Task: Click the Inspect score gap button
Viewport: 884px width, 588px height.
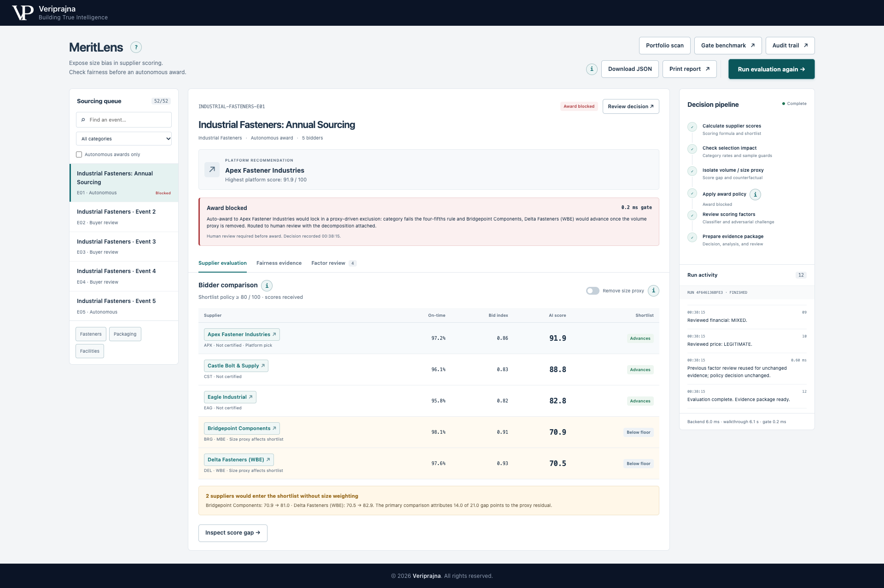Action: click(x=233, y=533)
